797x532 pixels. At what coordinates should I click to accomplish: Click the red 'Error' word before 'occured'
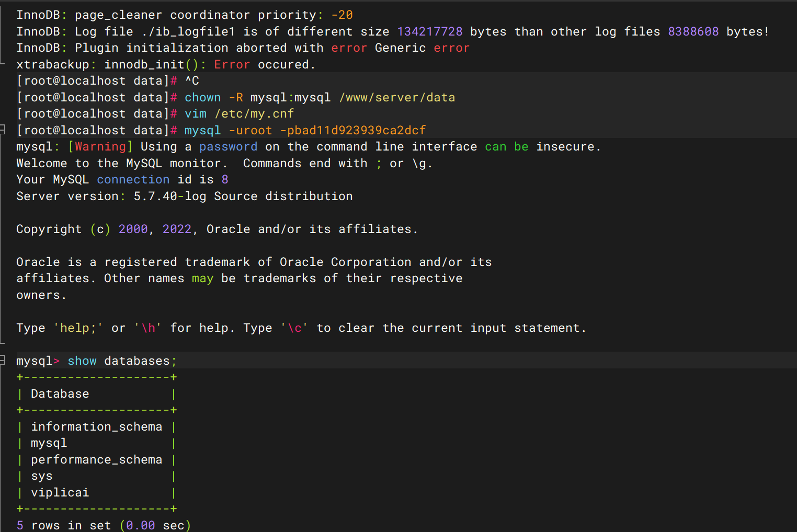232,65
